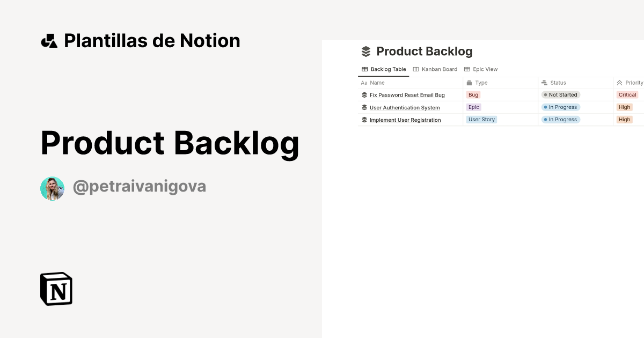
Task: Switch to the Kanban Board tab
Action: (x=439, y=69)
